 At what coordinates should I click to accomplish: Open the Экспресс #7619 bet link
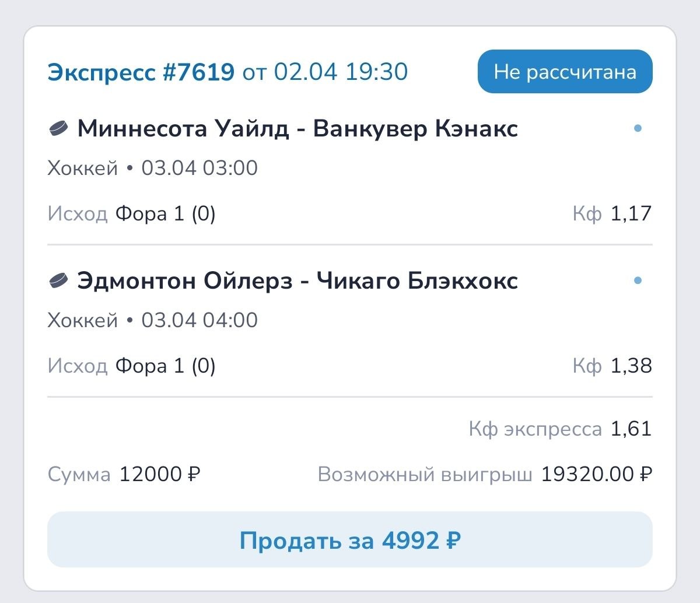click(141, 72)
